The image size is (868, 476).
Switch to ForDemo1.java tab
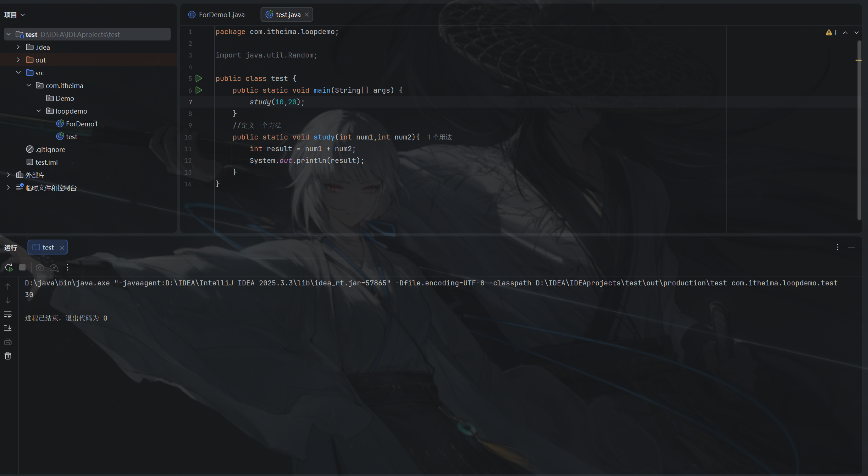point(216,15)
